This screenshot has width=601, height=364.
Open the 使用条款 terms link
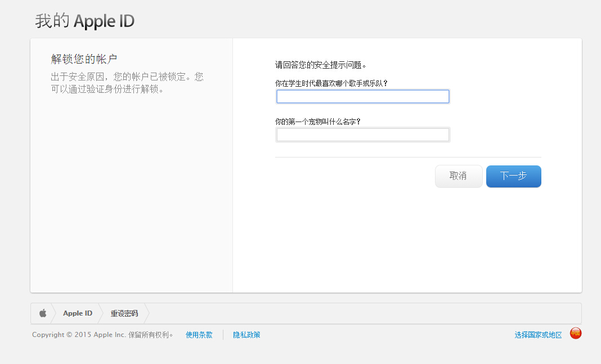tap(199, 335)
